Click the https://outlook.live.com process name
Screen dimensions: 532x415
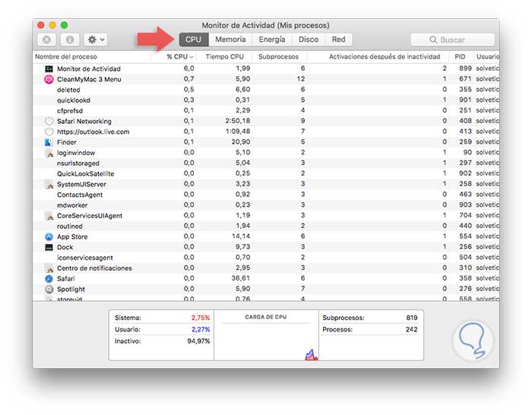pos(93,131)
